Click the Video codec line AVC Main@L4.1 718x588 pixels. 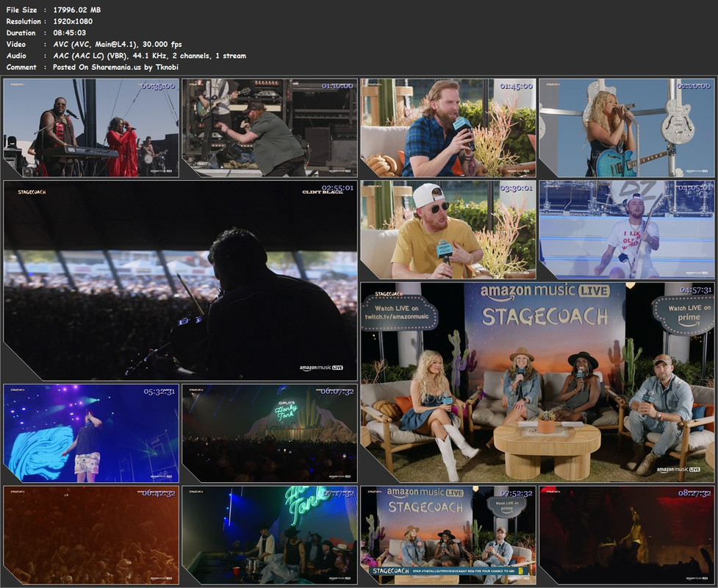point(118,44)
